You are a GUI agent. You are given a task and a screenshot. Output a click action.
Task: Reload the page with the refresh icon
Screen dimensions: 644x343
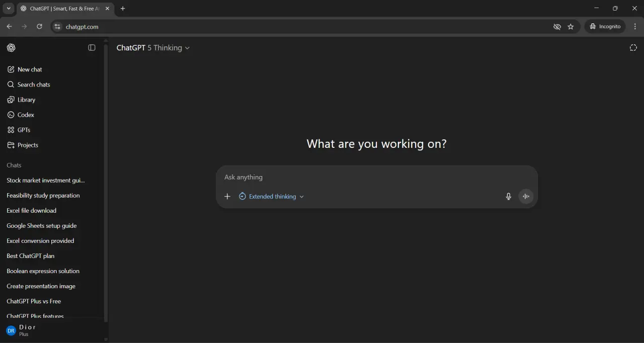39,27
